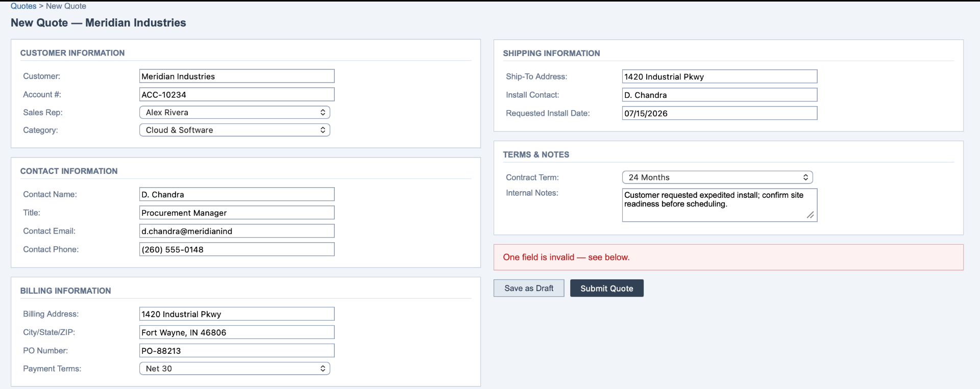Open the Payment Terms dropdown
The height and width of the screenshot is (389, 980).
point(235,369)
